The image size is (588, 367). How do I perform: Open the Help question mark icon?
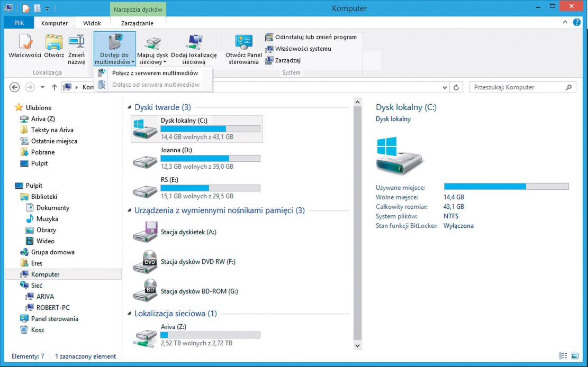coord(577,23)
